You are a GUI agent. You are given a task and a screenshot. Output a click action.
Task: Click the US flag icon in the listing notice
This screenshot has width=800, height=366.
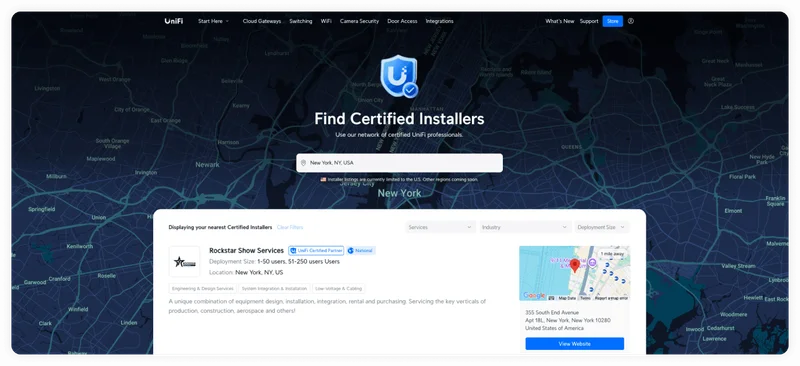(x=323, y=180)
